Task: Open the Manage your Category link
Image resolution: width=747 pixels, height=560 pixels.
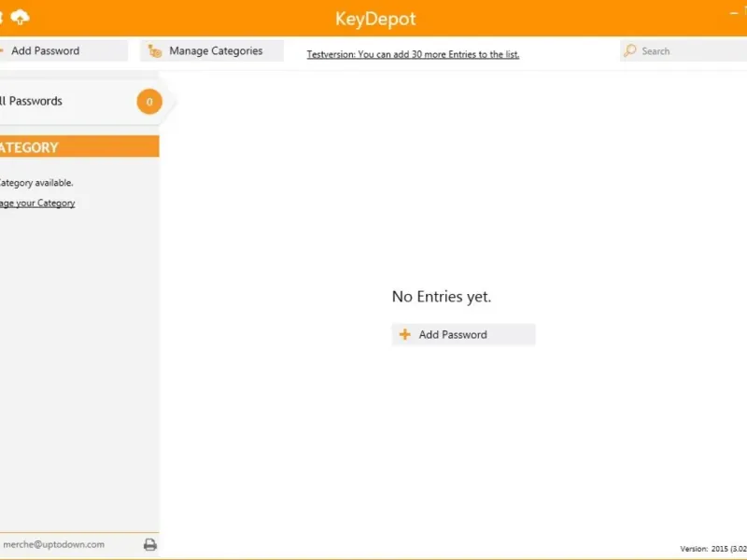Action: tap(37, 203)
